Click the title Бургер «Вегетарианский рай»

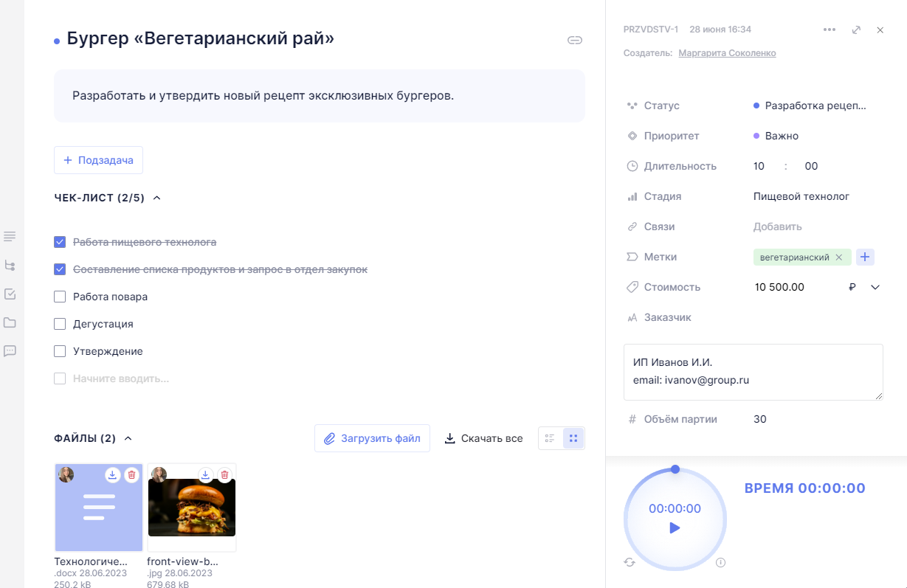pyautogui.click(x=201, y=38)
